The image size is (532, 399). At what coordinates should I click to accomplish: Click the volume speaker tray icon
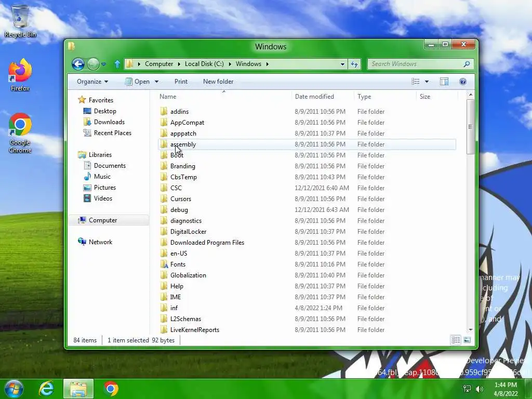tap(479, 389)
